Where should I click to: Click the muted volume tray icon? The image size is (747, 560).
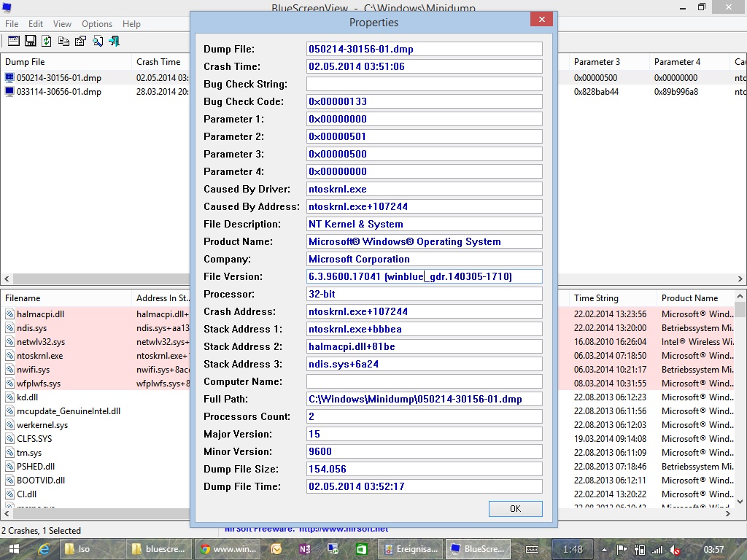[675, 550]
